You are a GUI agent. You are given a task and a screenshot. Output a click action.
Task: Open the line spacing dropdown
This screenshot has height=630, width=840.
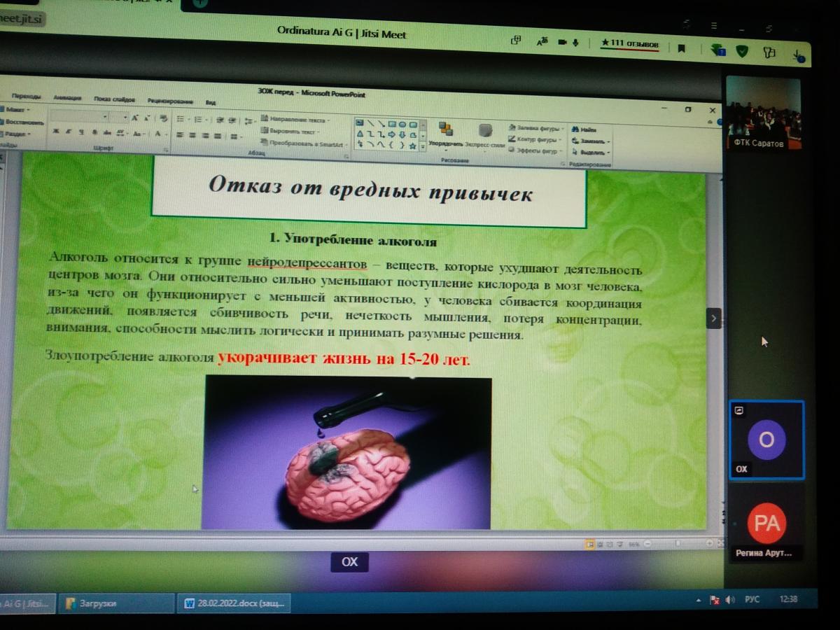point(250,121)
